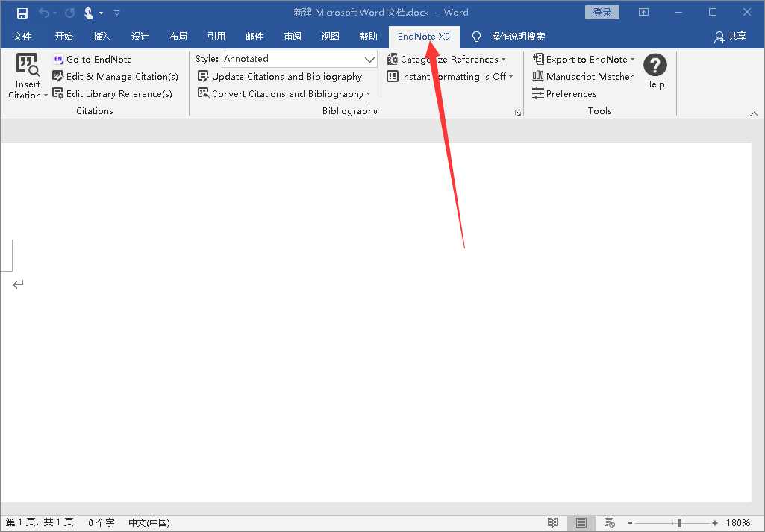Choose Edit Library Reference(s)
The width and height of the screenshot is (765, 532).
(113, 93)
